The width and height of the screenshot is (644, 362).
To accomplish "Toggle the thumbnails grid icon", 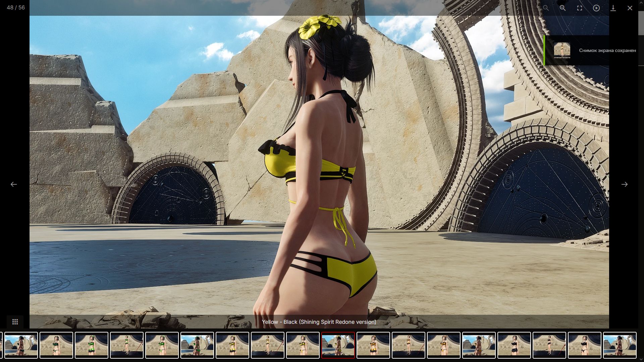I will pos(15,322).
